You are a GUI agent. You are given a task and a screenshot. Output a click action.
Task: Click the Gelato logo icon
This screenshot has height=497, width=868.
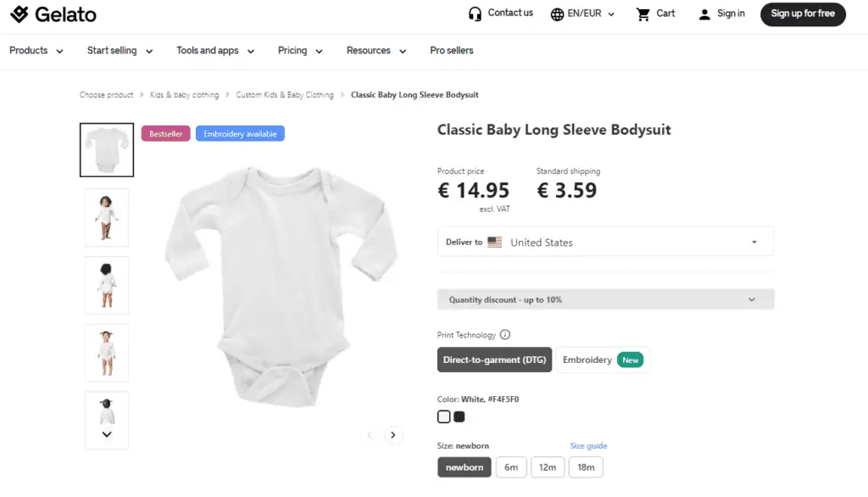pos(19,14)
